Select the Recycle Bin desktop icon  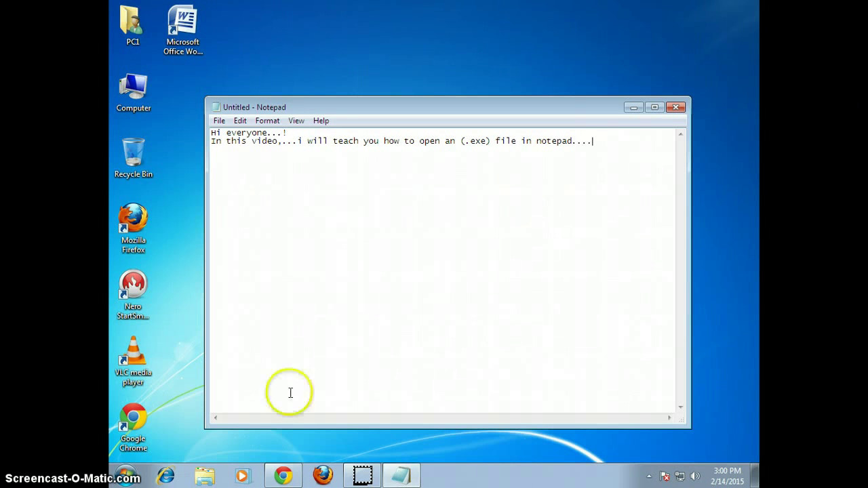[x=133, y=158]
